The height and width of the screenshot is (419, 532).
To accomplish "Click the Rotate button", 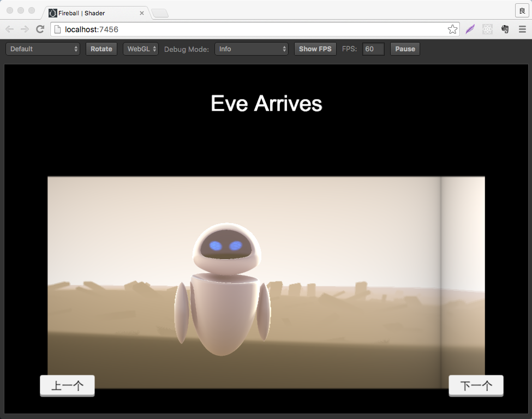I will (101, 49).
